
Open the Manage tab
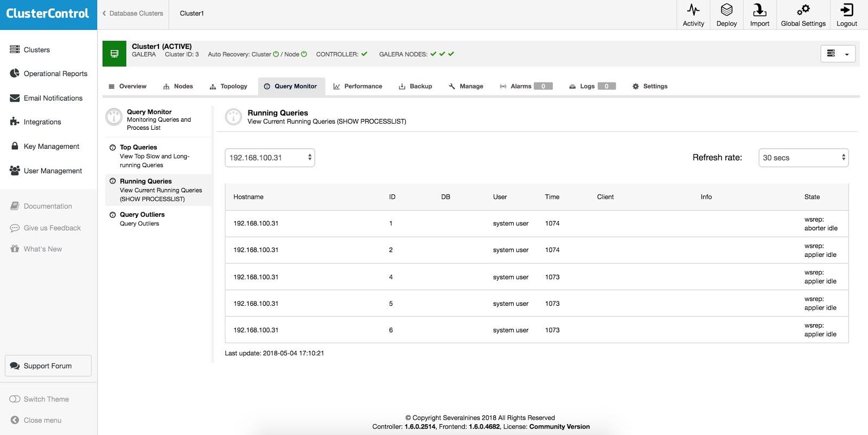pos(466,86)
